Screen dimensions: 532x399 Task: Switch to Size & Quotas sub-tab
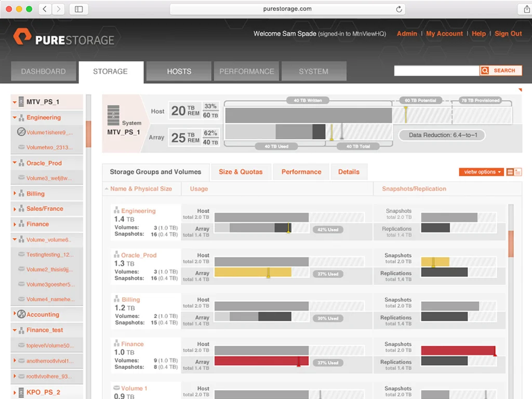pyautogui.click(x=241, y=171)
